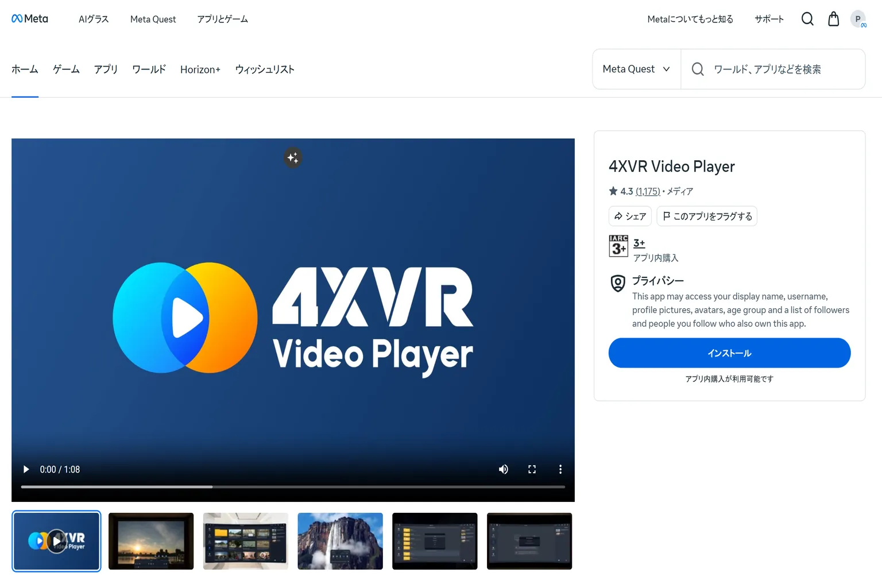
Task: Flag app with このアプリをフラグする button
Action: 707,216
